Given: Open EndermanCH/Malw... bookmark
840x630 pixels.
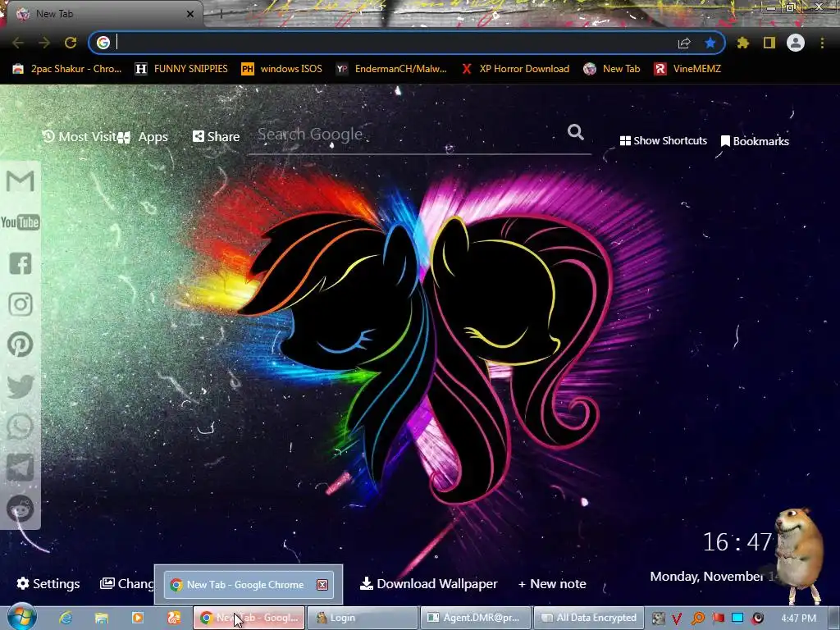Looking at the screenshot, I should click(391, 69).
